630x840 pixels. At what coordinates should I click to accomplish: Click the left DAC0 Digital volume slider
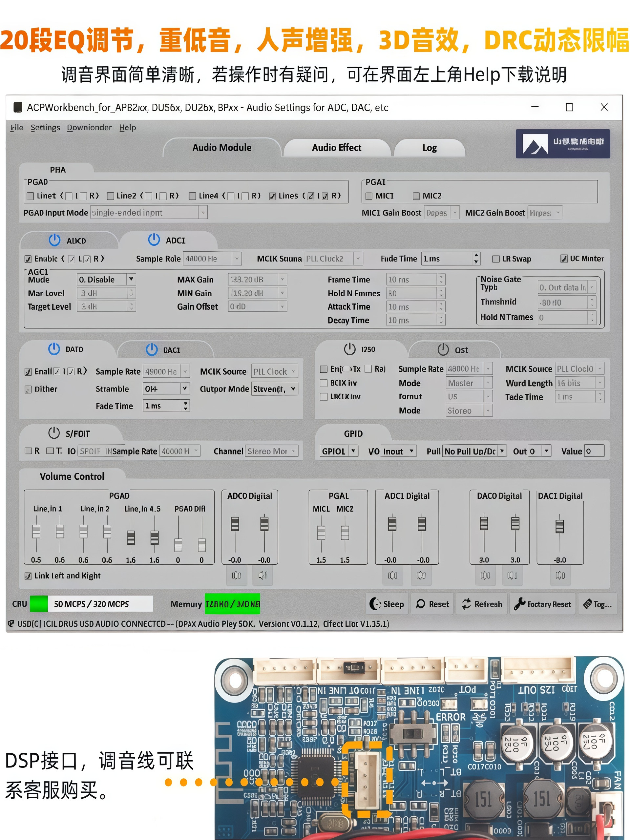tap(484, 523)
